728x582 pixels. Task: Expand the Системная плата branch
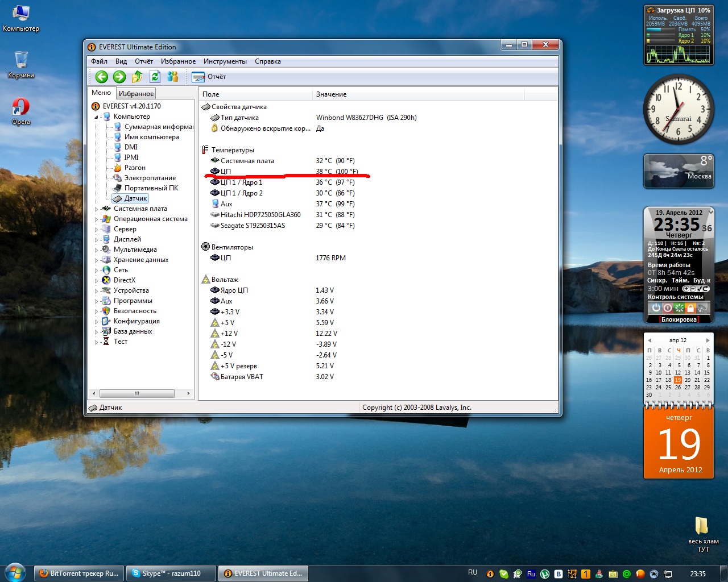(96, 209)
